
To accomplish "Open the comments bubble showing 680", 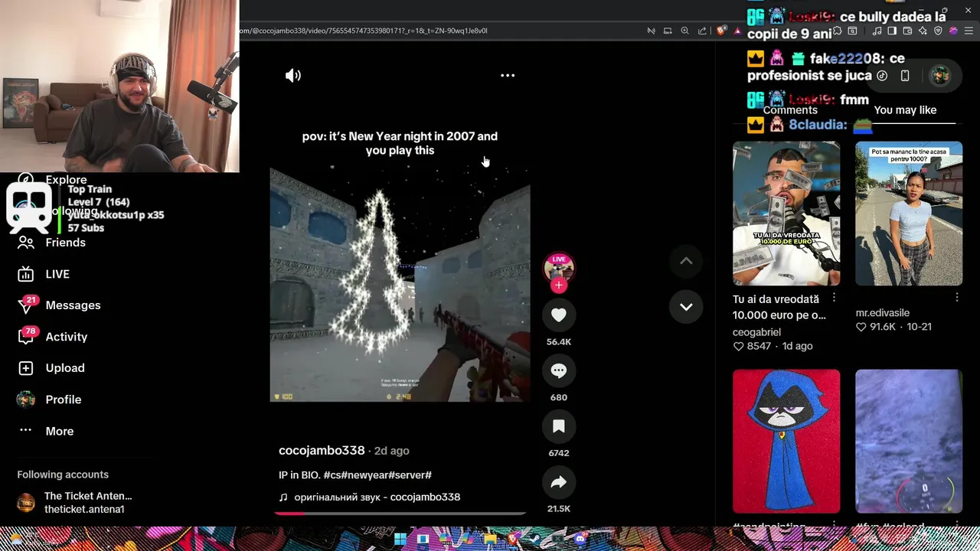I will (x=559, y=370).
